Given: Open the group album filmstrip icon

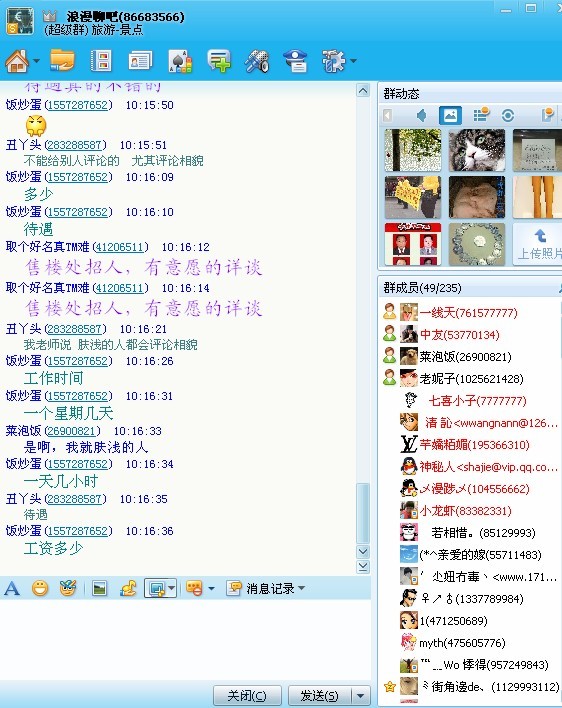Looking at the screenshot, I should pyautogui.click(x=101, y=61).
